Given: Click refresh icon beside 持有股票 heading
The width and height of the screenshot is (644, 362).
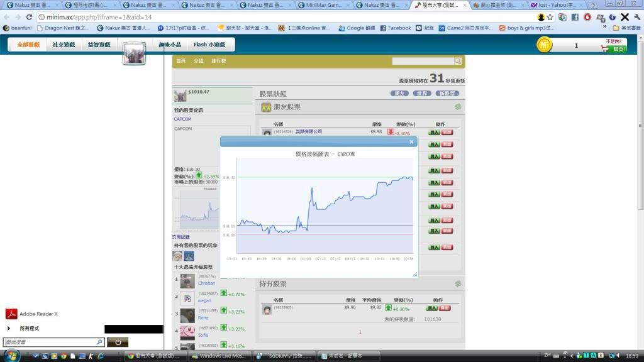Looking at the screenshot, I should [458, 284].
